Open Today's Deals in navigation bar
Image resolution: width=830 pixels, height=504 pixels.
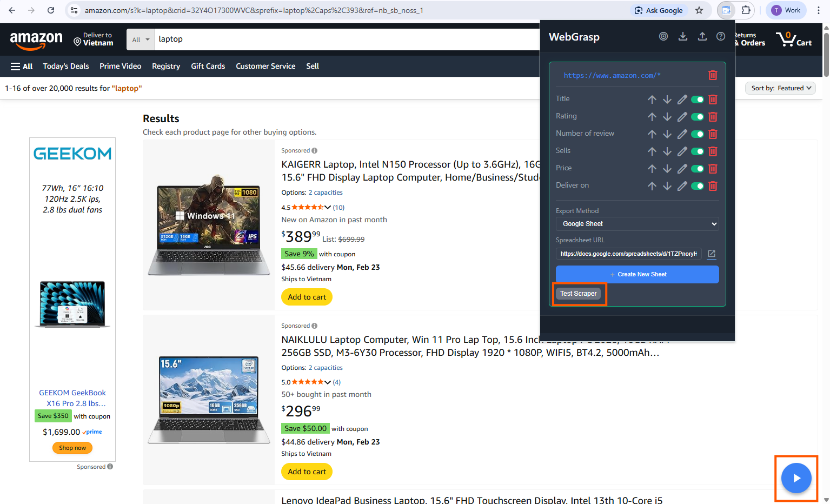pos(66,66)
